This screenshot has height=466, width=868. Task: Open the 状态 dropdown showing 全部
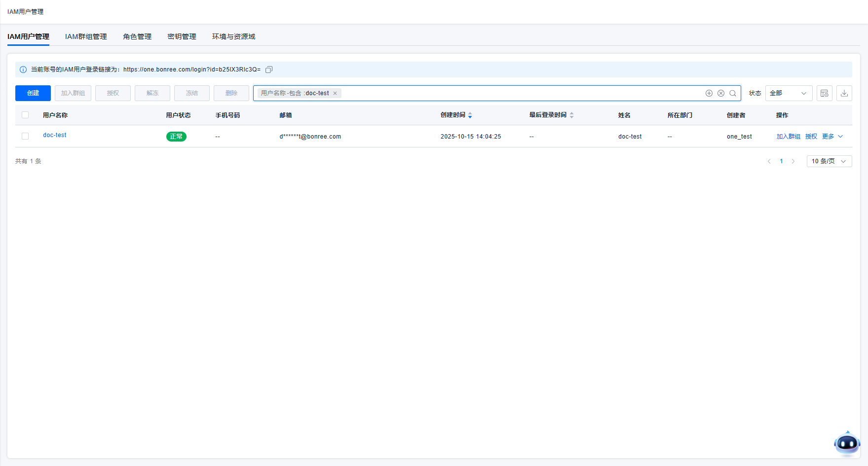tap(788, 93)
